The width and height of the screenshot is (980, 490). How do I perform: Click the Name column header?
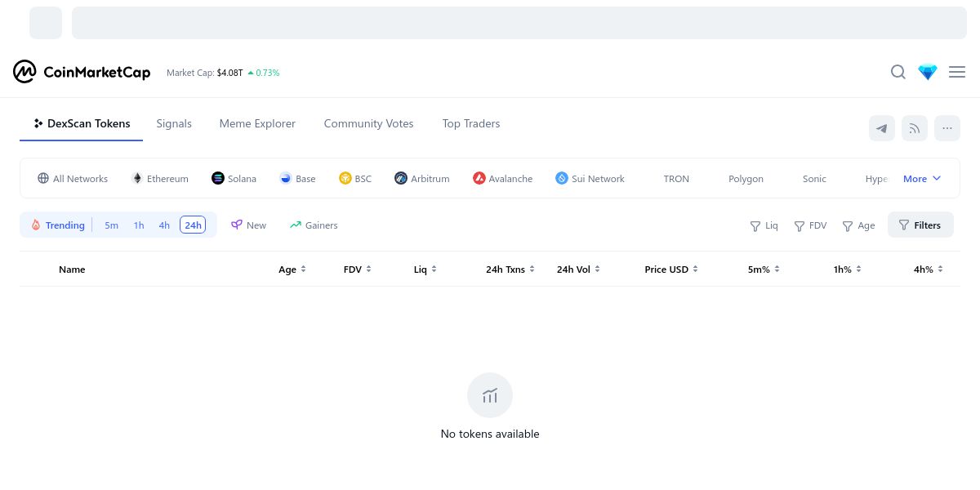tap(72, 269)
